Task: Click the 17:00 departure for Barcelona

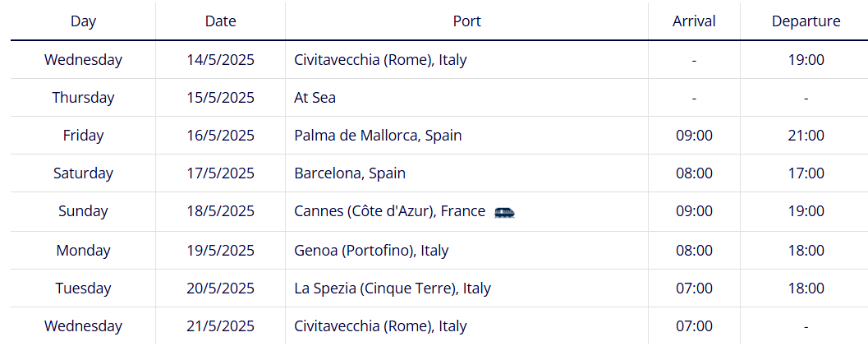Action: [806, 173]
